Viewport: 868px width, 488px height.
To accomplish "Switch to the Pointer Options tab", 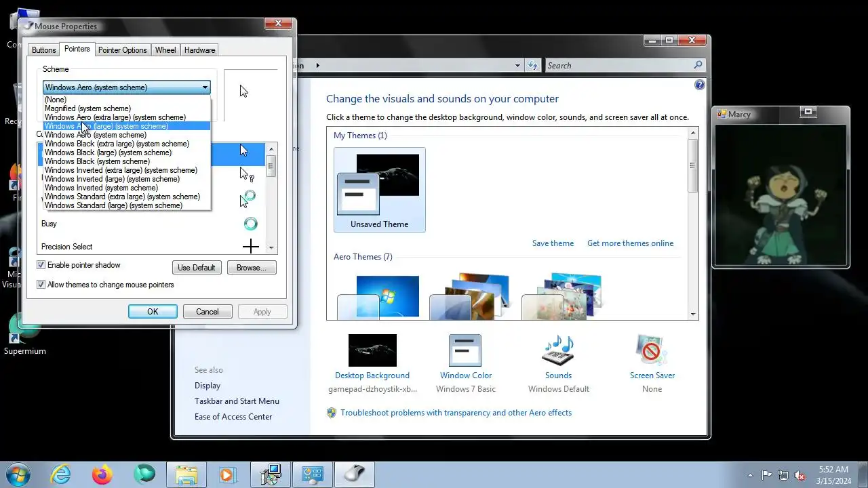I will coord(122,50).
